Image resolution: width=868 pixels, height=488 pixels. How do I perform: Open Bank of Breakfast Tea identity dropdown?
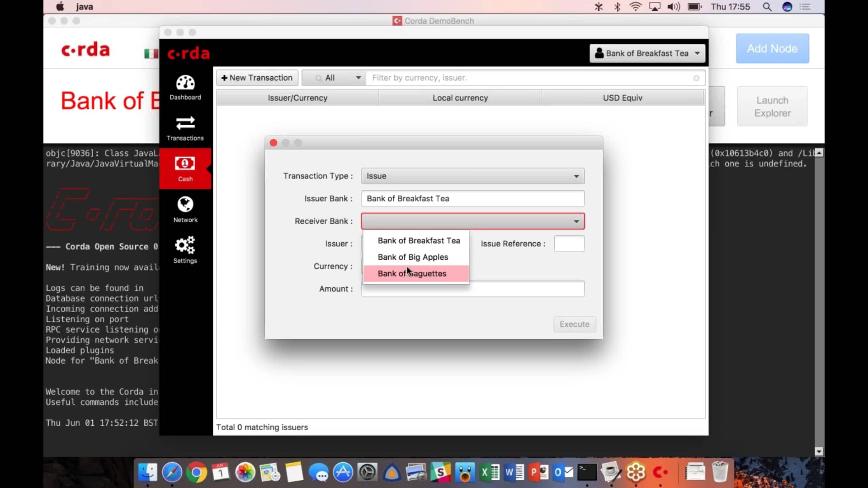click(x=647, y=53)
